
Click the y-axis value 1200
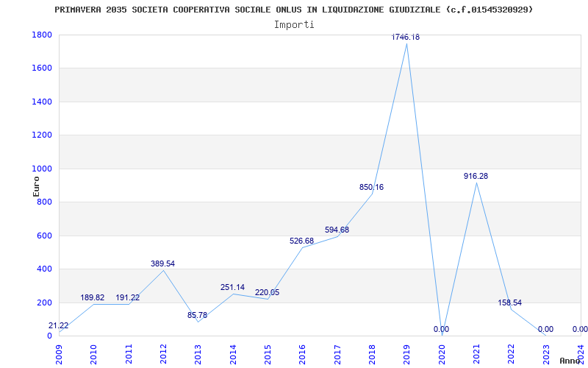[42, 135]
